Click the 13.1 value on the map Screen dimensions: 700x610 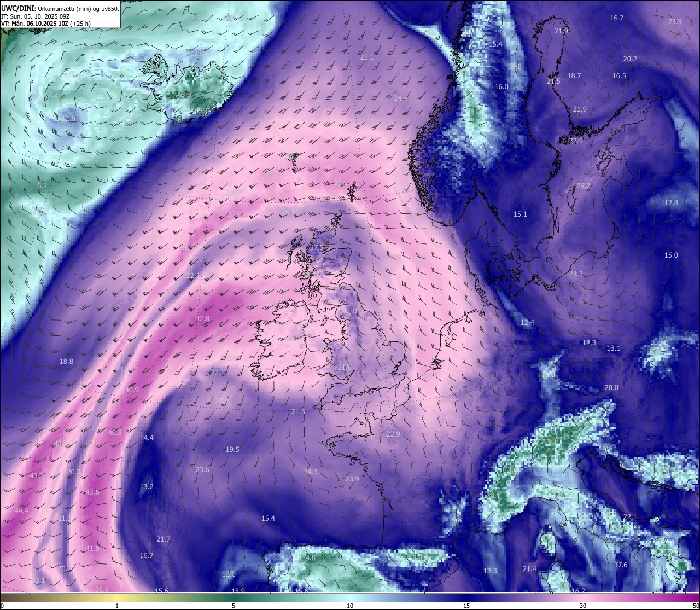click(x=614, y=348)
